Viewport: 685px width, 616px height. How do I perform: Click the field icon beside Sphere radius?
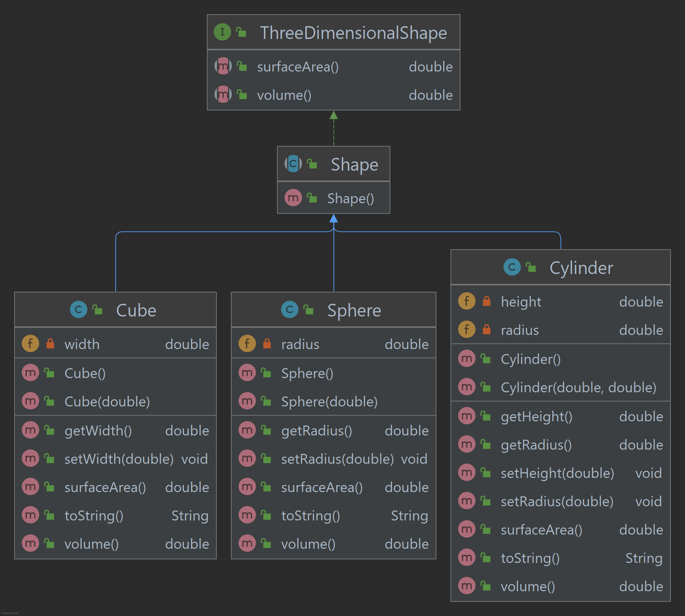247,344
